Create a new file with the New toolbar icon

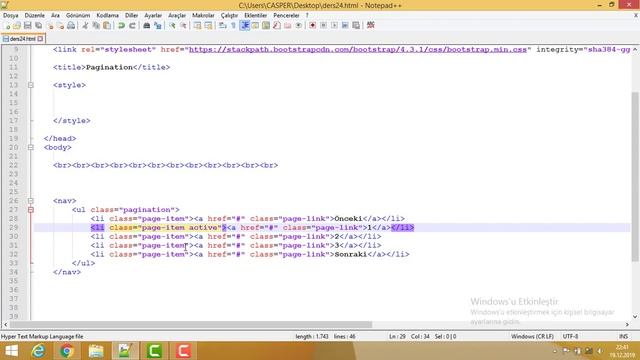click(x=7, y=25)
